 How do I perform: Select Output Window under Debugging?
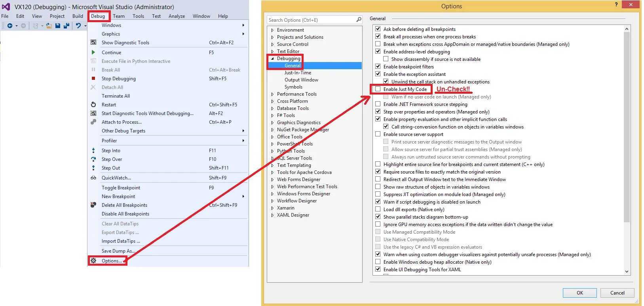click(301, 80)
